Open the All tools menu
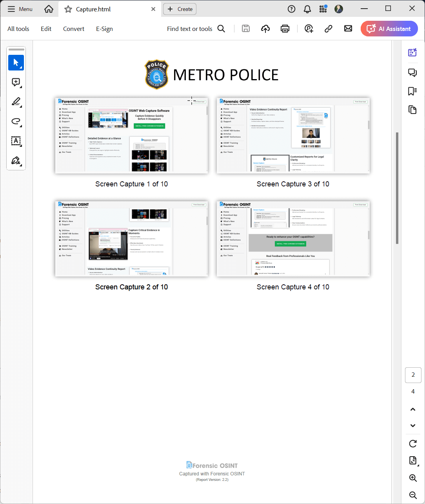The height and width of the screenshot is (504, 425). coord(18,29)
